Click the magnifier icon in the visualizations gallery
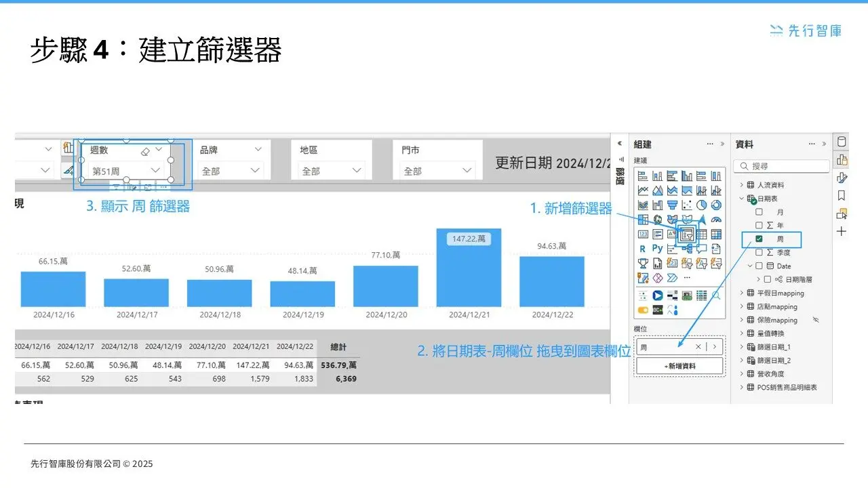Viewport: 868px width, 488px height. 716,295
